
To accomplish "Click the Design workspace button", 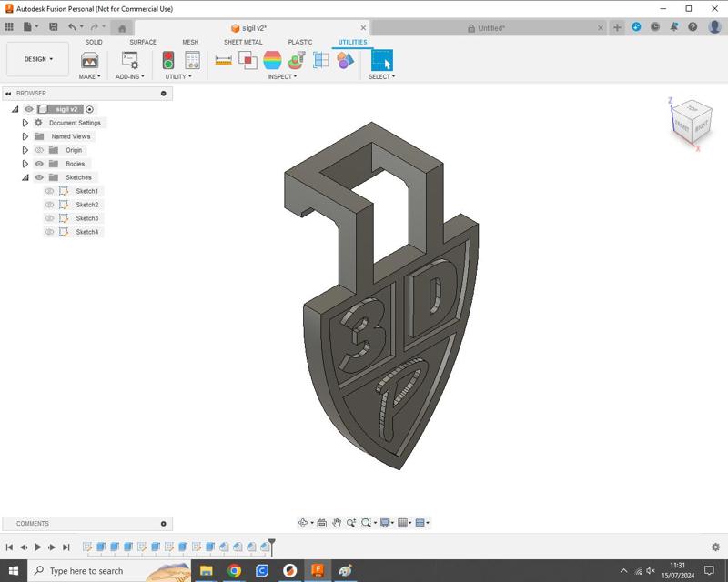I will click(36, 59).
